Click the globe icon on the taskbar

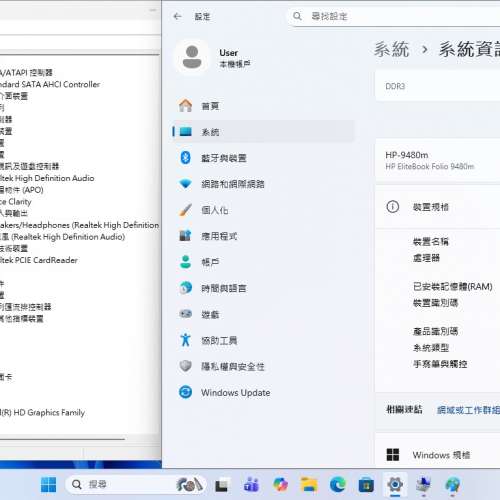(452, 485)
